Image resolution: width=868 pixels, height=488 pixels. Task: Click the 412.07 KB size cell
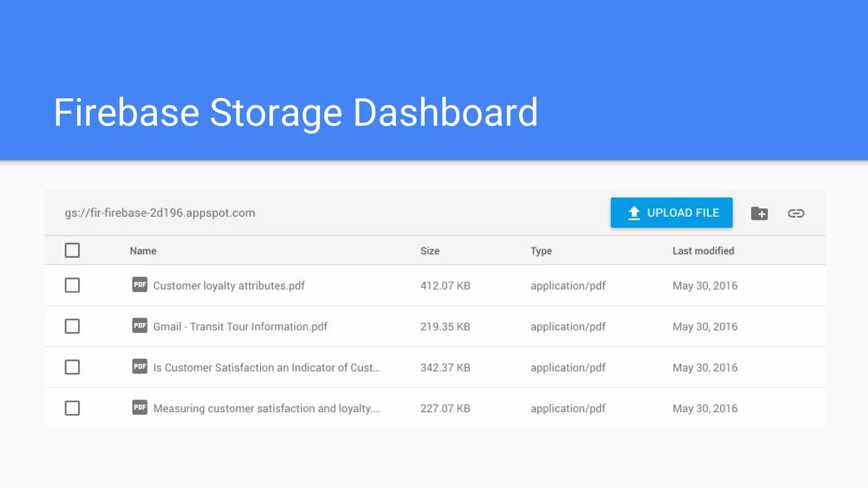(445, 286)
